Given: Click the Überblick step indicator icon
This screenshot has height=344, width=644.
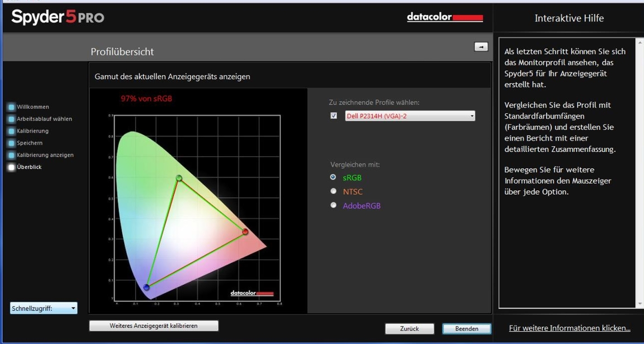Looking at the screenshot, I should click(x=11, y=167).
